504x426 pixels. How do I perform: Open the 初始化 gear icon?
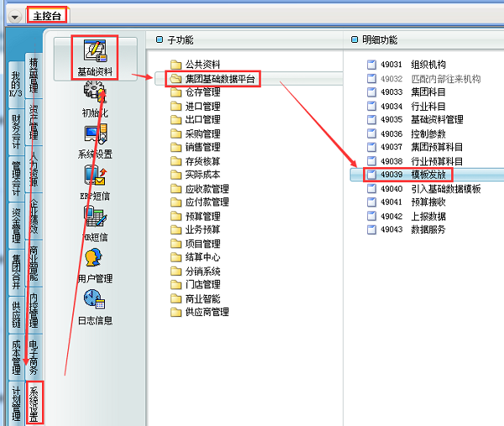[x=95, y=92]
